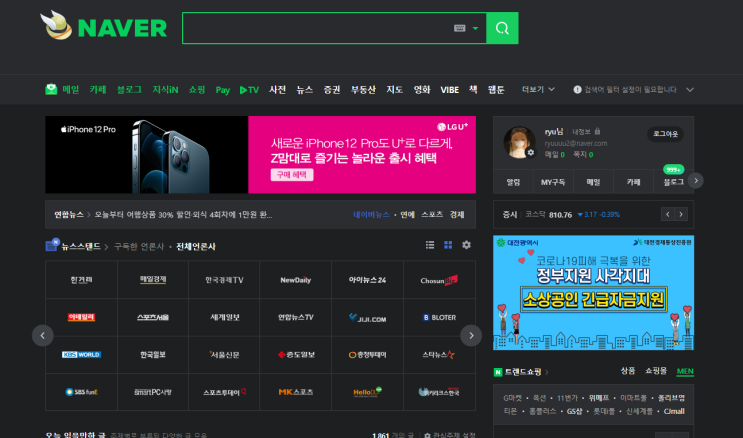Open the iPhone 12 Pro LG U+ banner
The height and width of the screenshot is (438, 743).
coord(260,155)
